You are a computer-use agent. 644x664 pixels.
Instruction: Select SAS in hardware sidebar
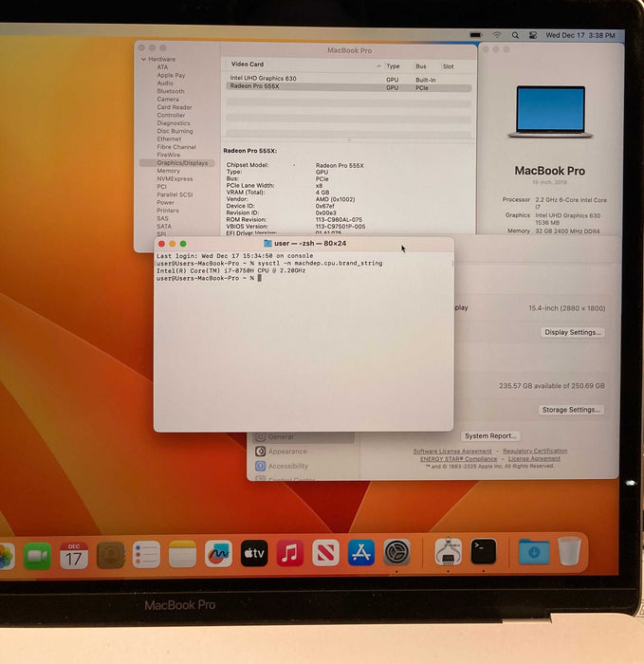point(162,218)
